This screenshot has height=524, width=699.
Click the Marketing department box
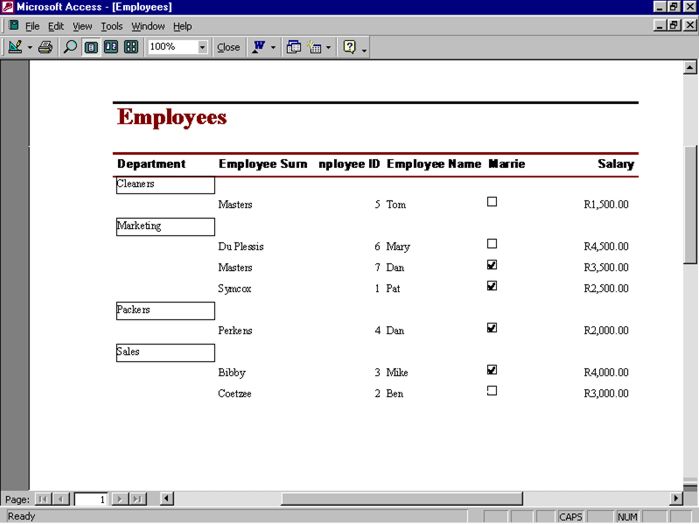tap(165, 227)
